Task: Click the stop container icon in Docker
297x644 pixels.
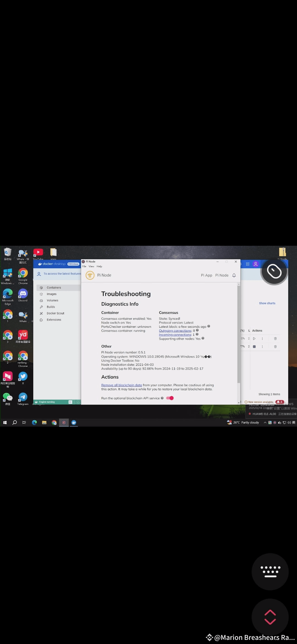Action: coord(254,347)
